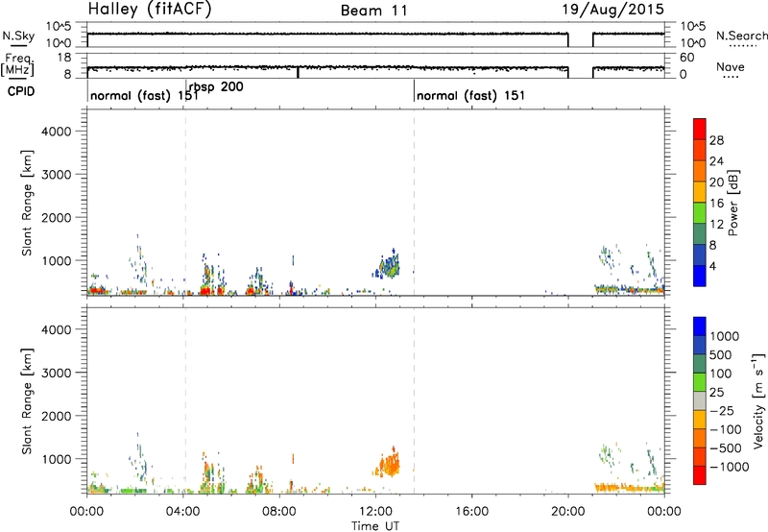Select the "28" label on power colorbar

pyautogui.click(x=716, y=140)
